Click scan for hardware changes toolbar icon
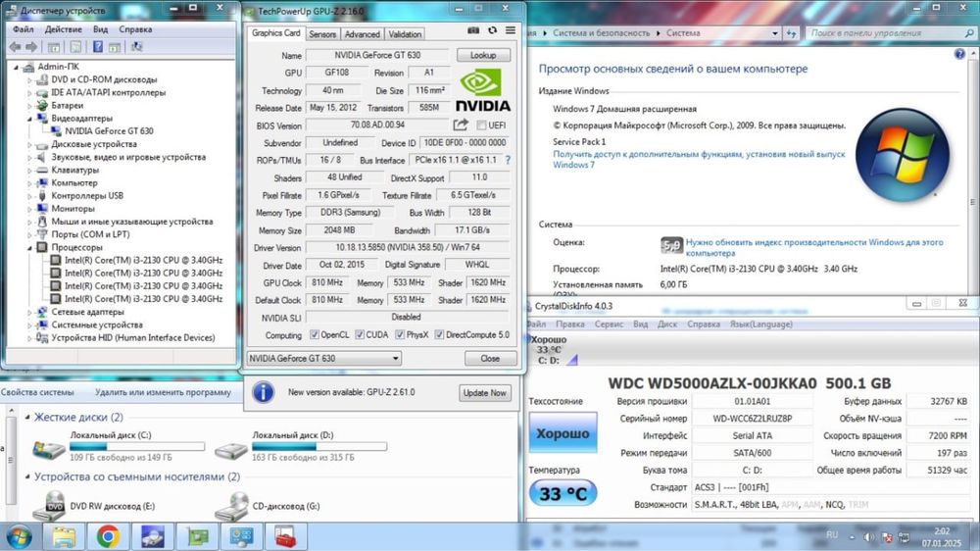This screenshot has height=551, width=980. 136,47
